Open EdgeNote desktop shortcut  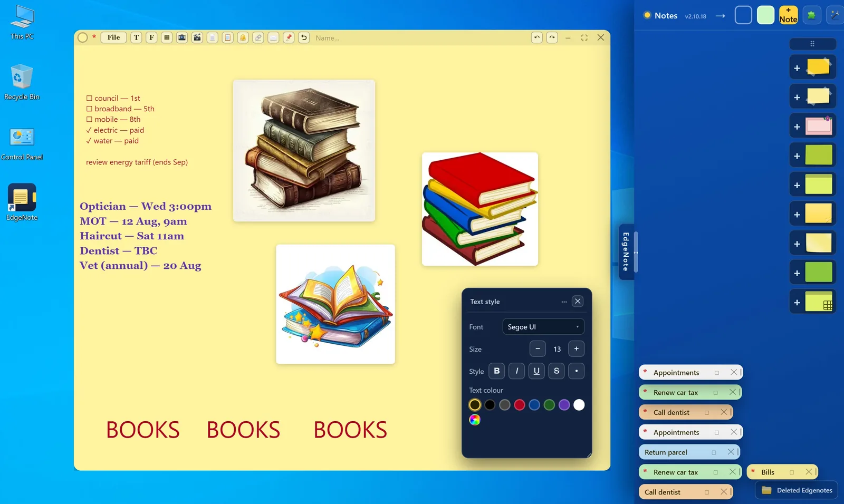(x=22, y=202)
